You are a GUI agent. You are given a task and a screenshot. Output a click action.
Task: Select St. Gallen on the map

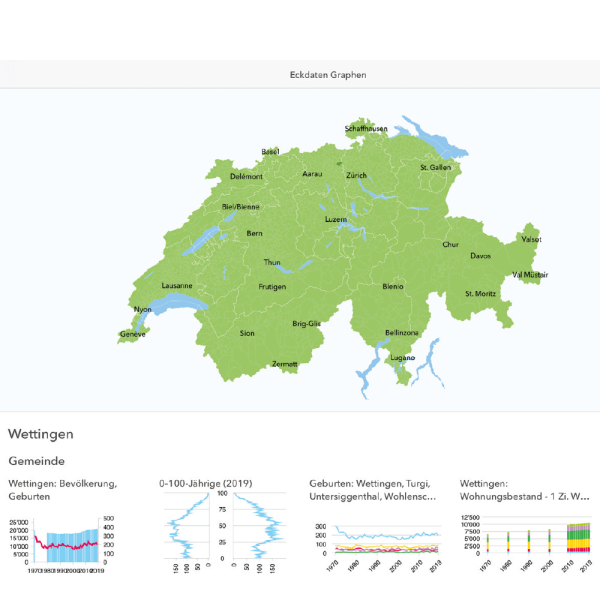tap(436, 167)
